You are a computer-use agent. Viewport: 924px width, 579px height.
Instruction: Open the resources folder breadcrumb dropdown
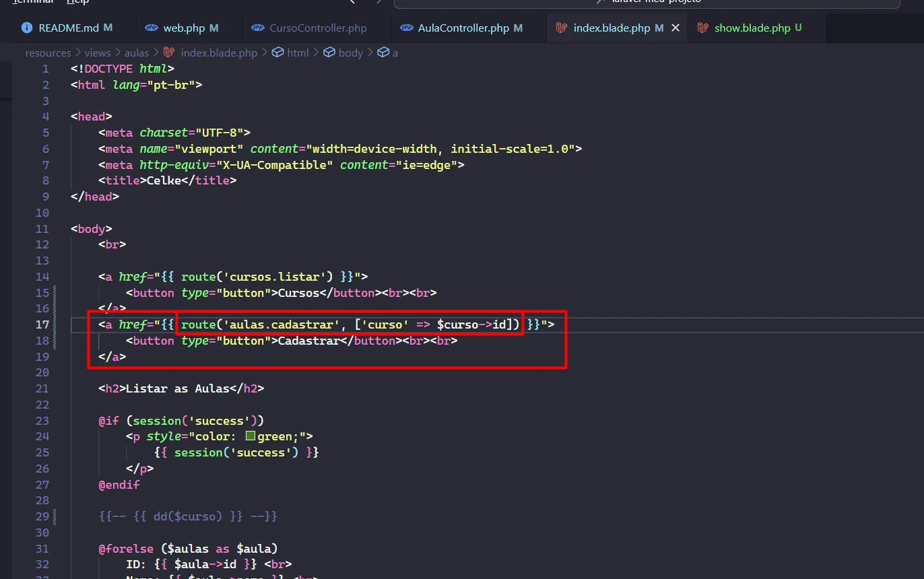(48, 53)
